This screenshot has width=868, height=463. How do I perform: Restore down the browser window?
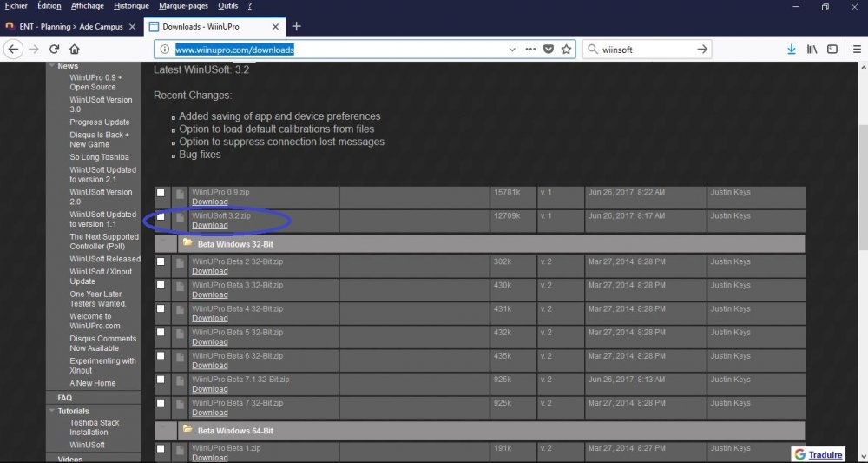825,7
